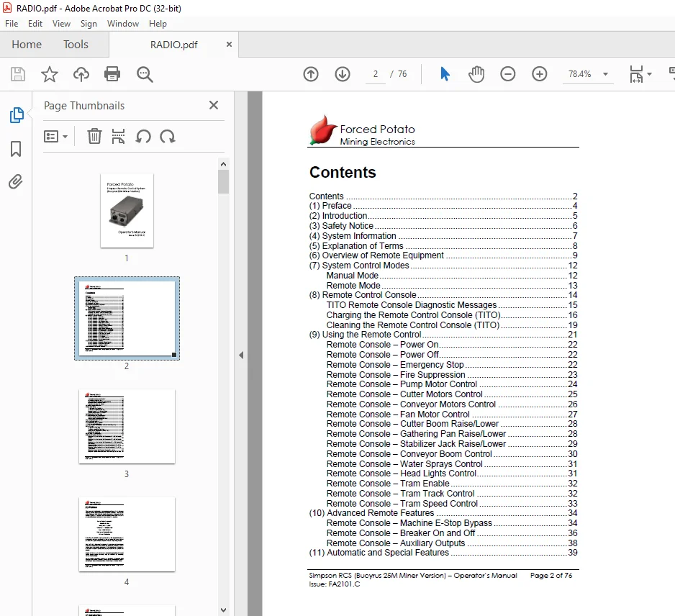Rotate page counterclockwise
Image resolution: width=675 pixels, height=616 pixels.
pyautogui.click(x=143, y=137)
